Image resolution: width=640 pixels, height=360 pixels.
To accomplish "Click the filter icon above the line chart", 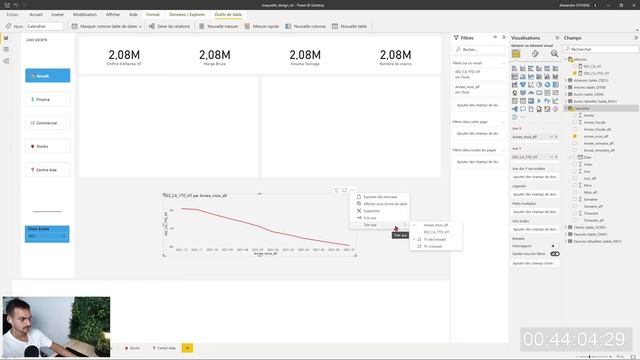I will tap(336, 190).
